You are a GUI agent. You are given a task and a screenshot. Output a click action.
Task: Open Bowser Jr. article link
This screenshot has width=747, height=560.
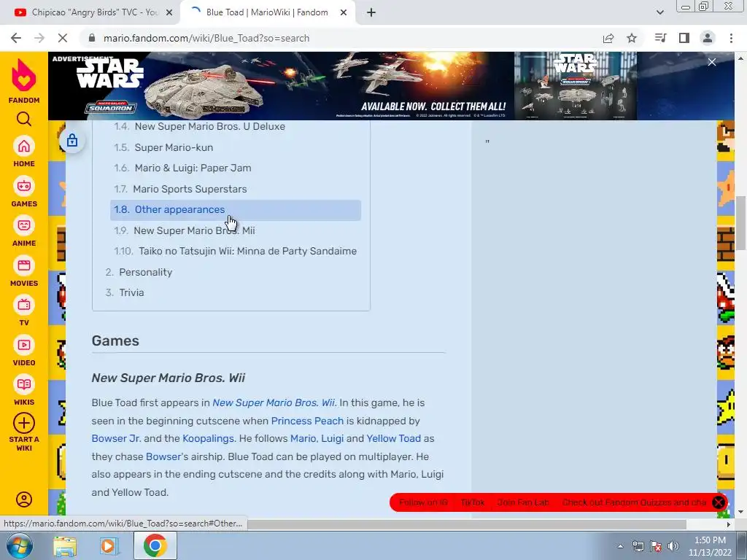(116, 438)
